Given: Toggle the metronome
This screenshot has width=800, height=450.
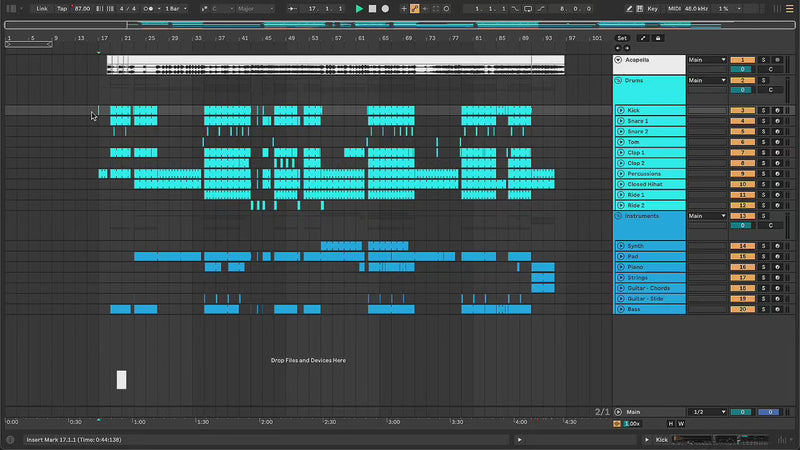Looking at the screenshot, I should [149, 8].
